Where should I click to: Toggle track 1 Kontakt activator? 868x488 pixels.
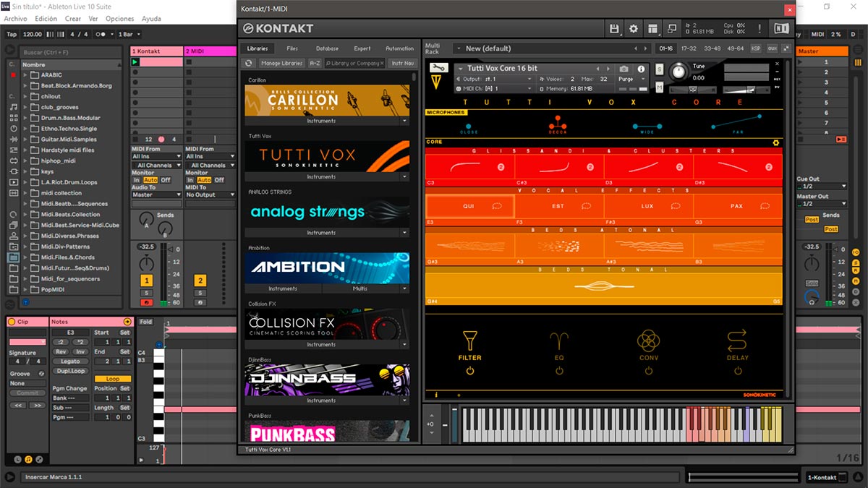point(147,281)
